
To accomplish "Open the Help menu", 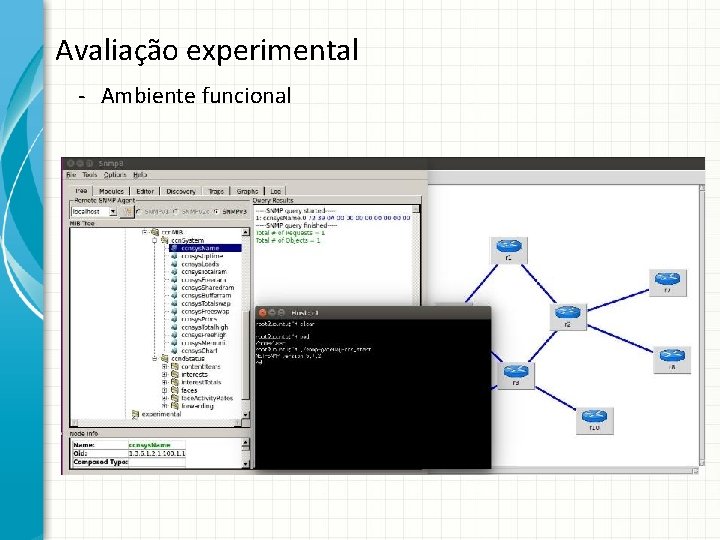I will pyautogui.click(x=140, y=174).
